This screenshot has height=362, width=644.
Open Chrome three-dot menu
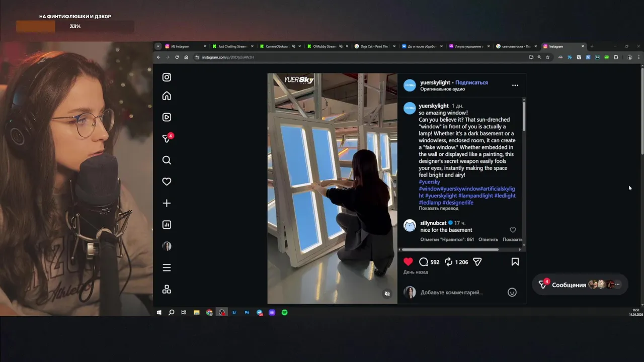coord(639,57)
